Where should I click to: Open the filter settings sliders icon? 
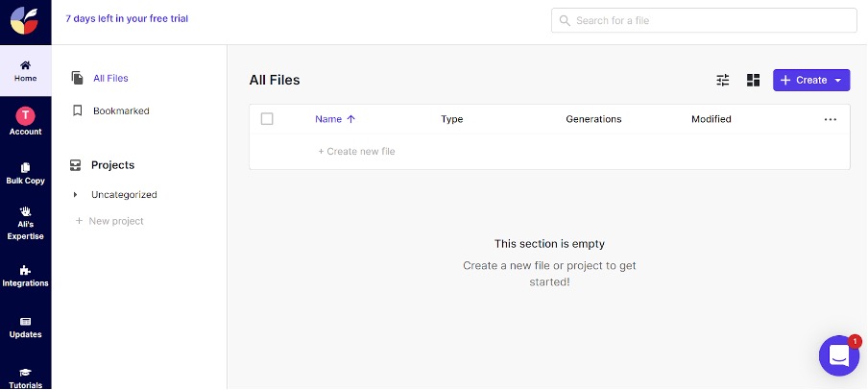pos(723,81)
